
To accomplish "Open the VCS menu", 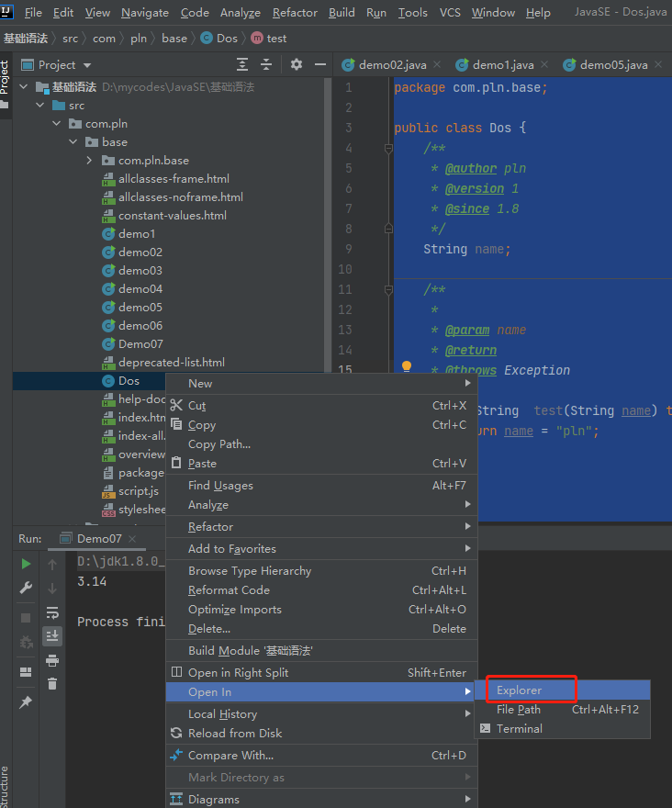I will (450, 12).
